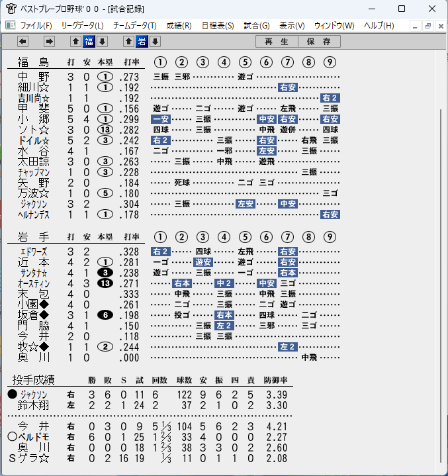Open the リーグデータ(L) menu

coord(82,26)
